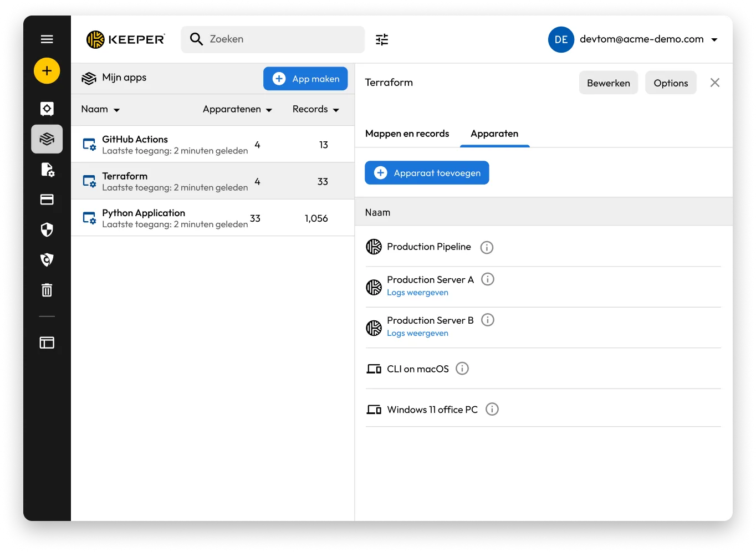The image size is (756, 552).
Task: Switch to Apparaten tab
Action: tap(494, 134)
